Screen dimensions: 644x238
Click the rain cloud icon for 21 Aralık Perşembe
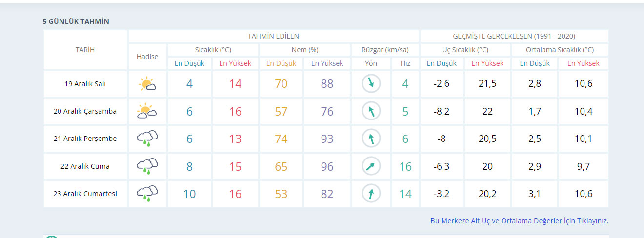coord(147,139)
